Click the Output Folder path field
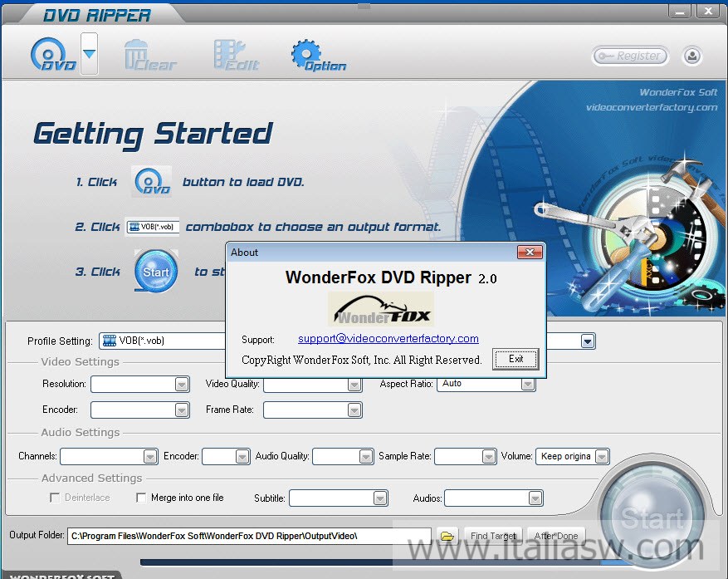728x579 pixels. pos(249,536)
